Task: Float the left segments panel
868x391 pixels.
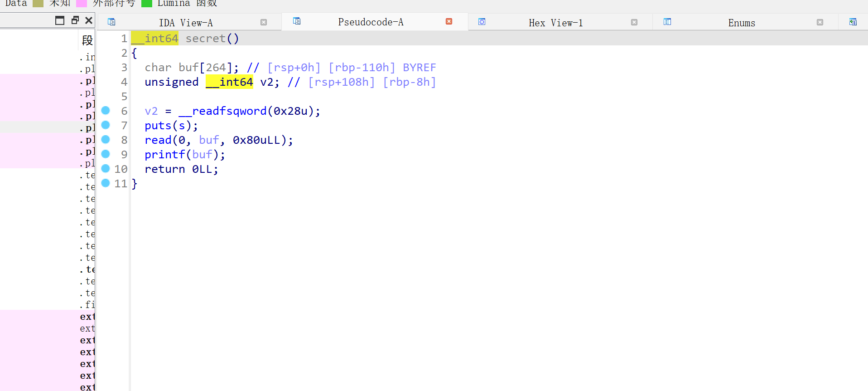Action: [x=75, y=20]
